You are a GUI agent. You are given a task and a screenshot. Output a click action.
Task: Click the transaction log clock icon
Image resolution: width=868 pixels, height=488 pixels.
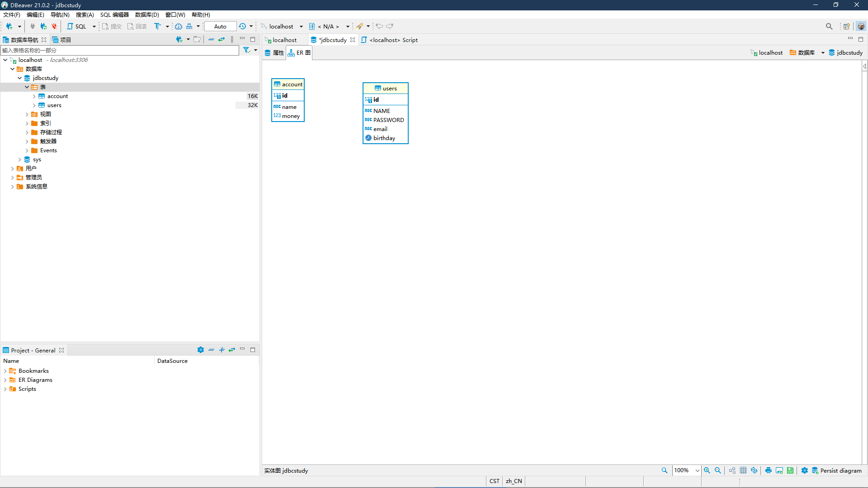(243, 26)
